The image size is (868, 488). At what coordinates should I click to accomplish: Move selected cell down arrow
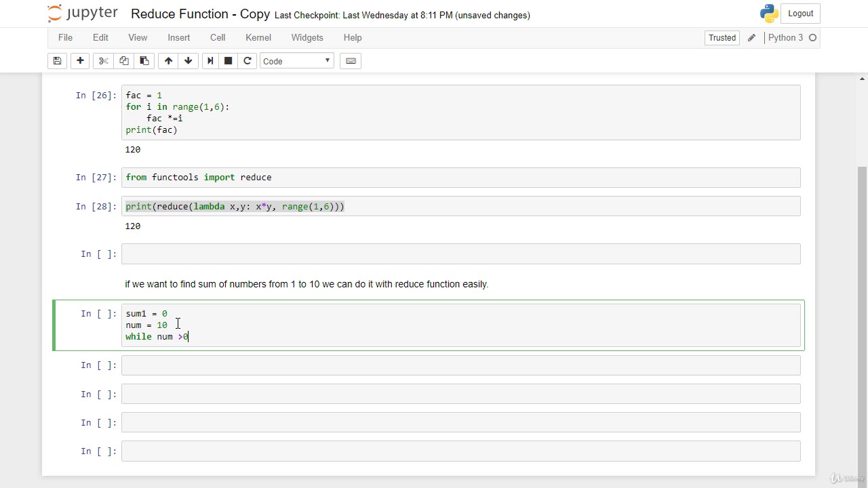188,61
